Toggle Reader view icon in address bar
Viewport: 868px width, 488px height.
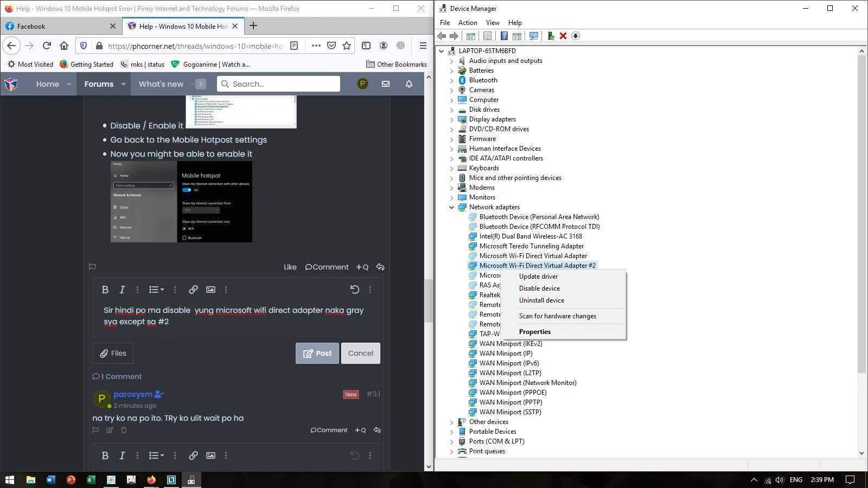tap(294, 46)
